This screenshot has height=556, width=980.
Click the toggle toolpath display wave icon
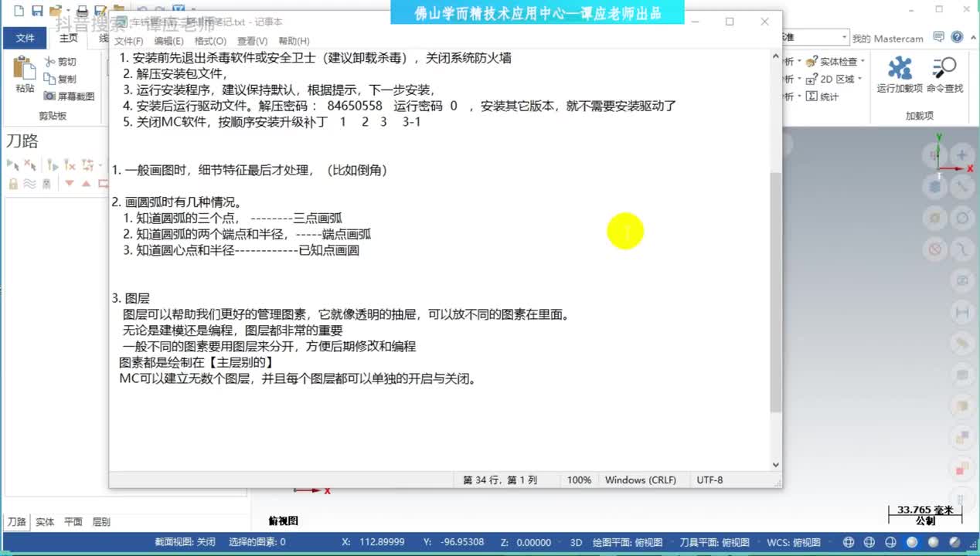tap(29, 184)
